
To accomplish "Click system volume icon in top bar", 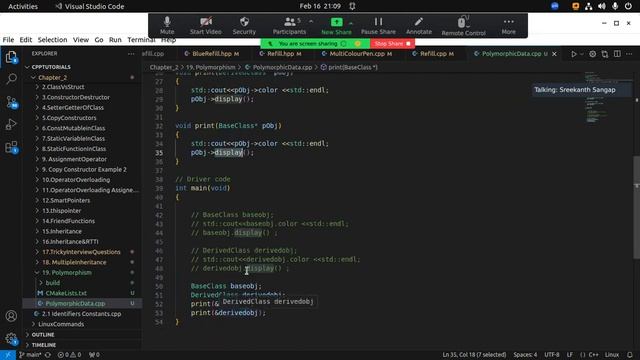I will [x=602, y=6].
